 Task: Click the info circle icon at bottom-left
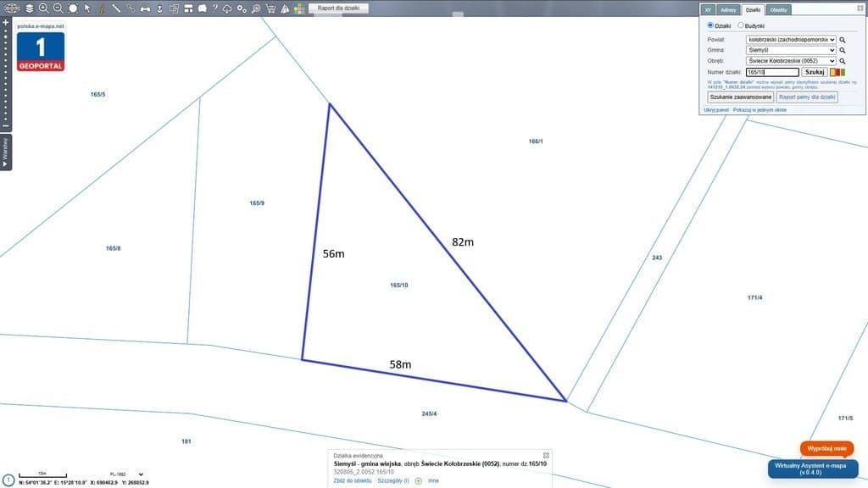(8, 480)
